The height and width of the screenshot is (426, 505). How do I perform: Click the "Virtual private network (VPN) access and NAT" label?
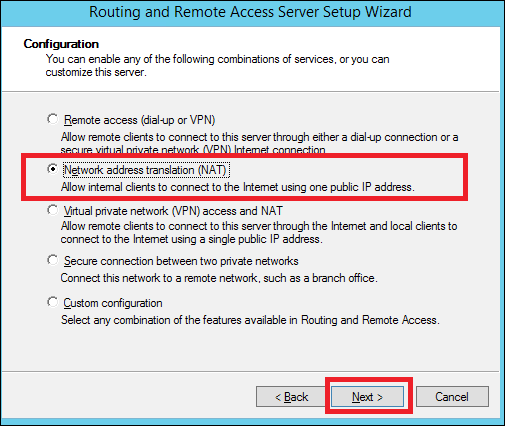[x=173, y=211]
